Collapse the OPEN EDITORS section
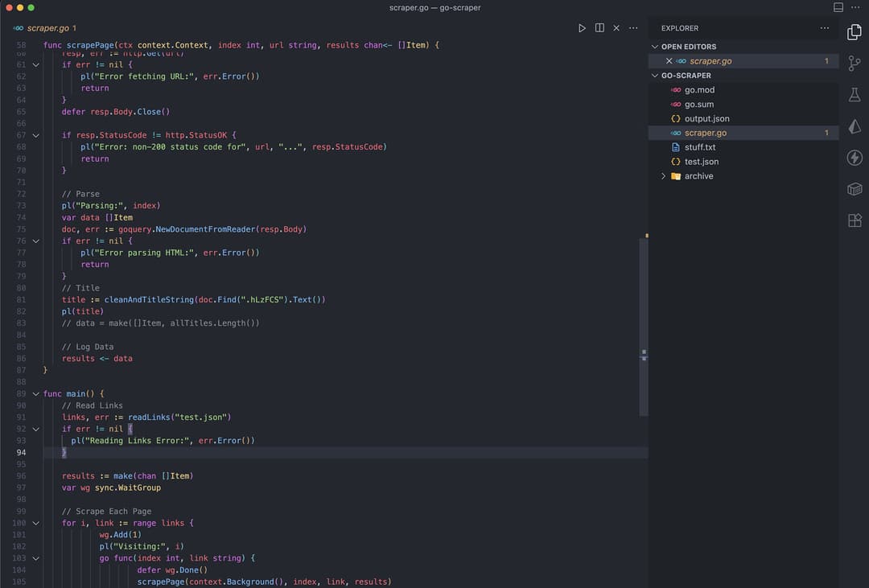The width and height of the screenshot is (869, 588). coord(654,47)
